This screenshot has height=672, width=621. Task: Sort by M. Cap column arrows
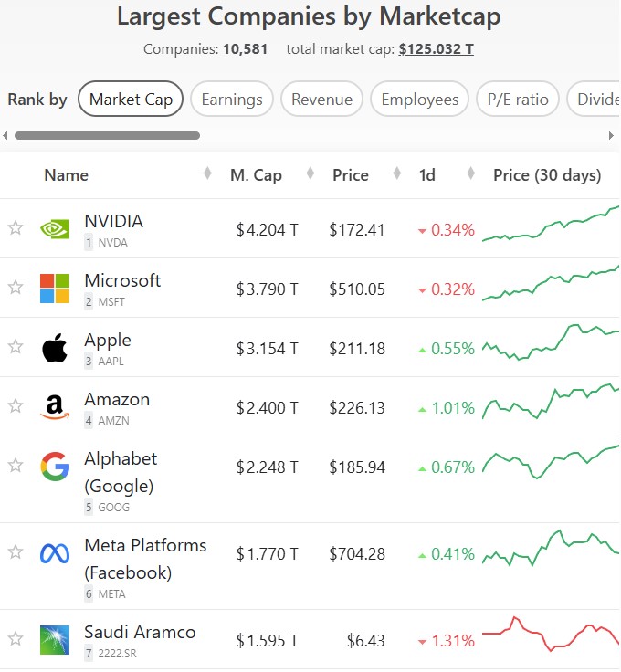(310, 173)
